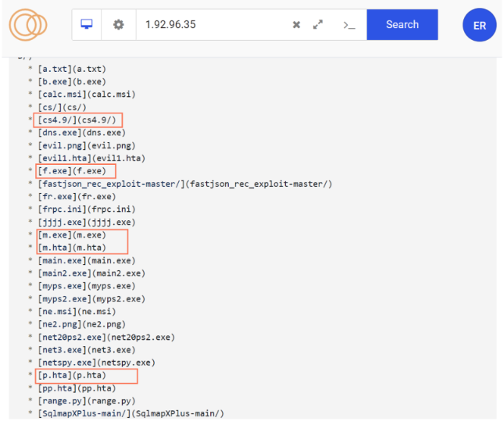This screenshot has height=425, width=504.
Task: Select the [a.txt](a.txt) entry
Action: (x=72, y=69)
